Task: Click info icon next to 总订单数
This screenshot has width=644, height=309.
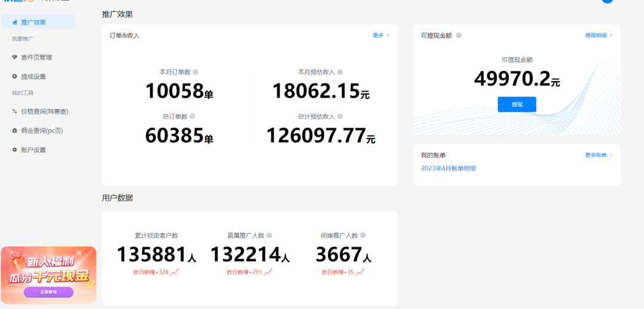Action: pos(192,116)
